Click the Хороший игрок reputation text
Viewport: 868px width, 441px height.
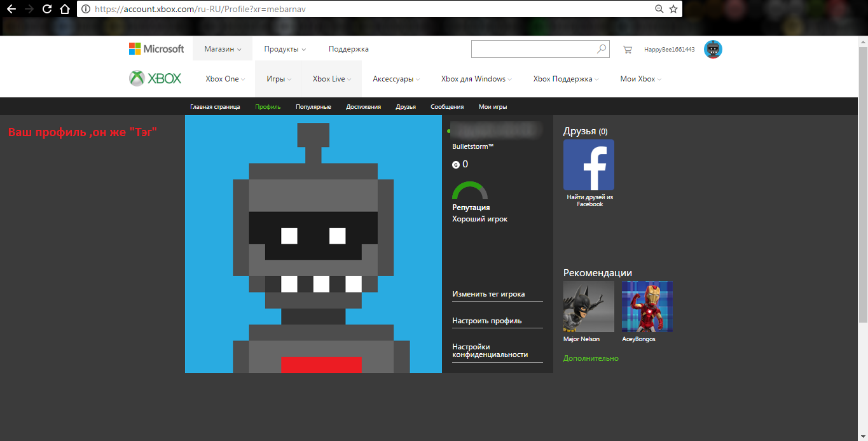coord(480,219)
